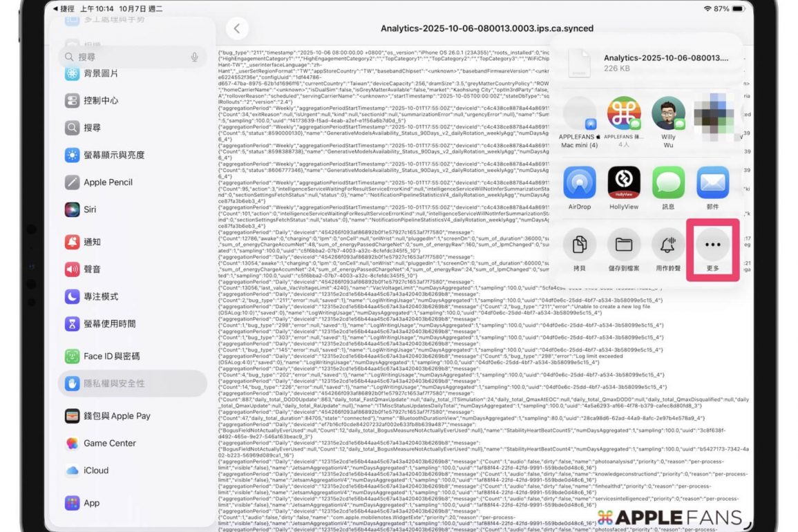Select 用作鈴聲 bell icon action
The image size is (798, 532).
668,245
